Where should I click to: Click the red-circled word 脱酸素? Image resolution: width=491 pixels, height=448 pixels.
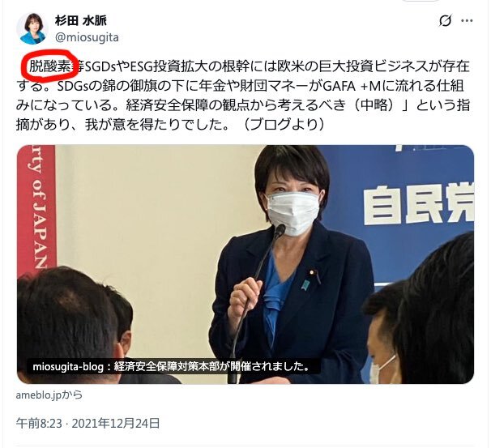(49, 66)
